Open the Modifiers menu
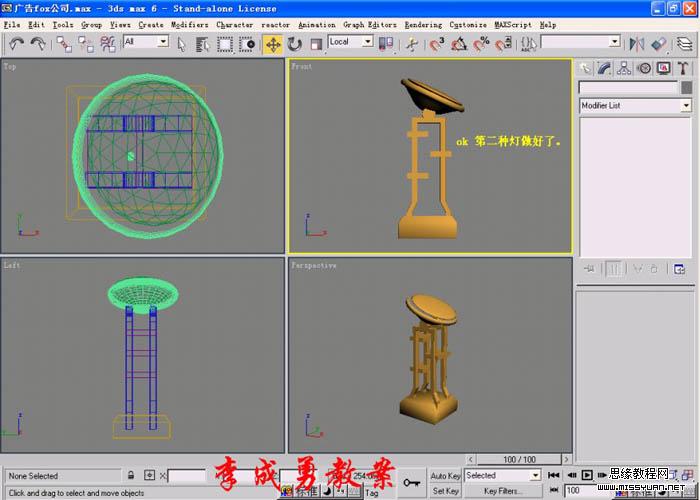The image size is (700, 500). (x=189, y=24)
